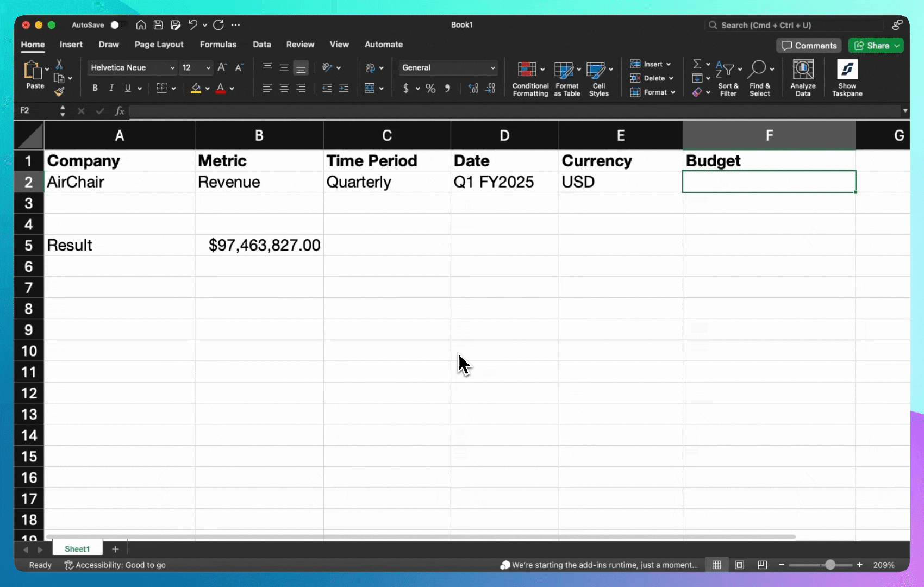Open the General number format dropdown
The width and height of the screenshot is (924, 587).
(x=492, y=68)
